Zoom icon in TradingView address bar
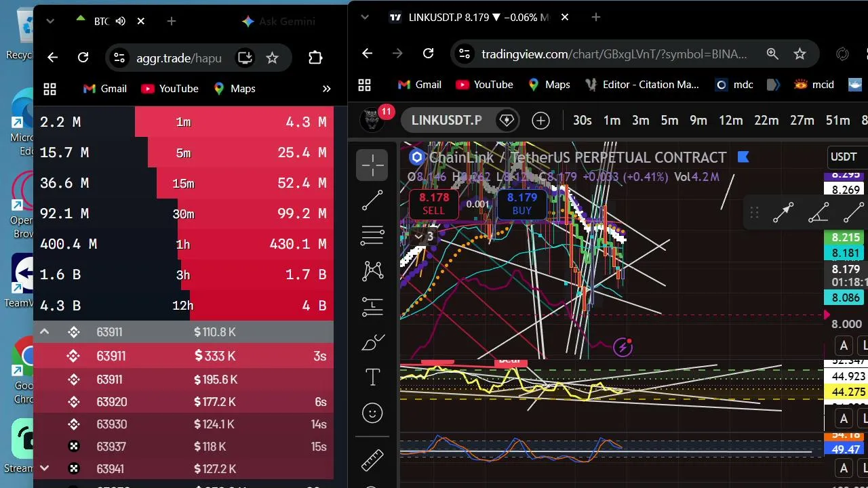 pos(772,54)
